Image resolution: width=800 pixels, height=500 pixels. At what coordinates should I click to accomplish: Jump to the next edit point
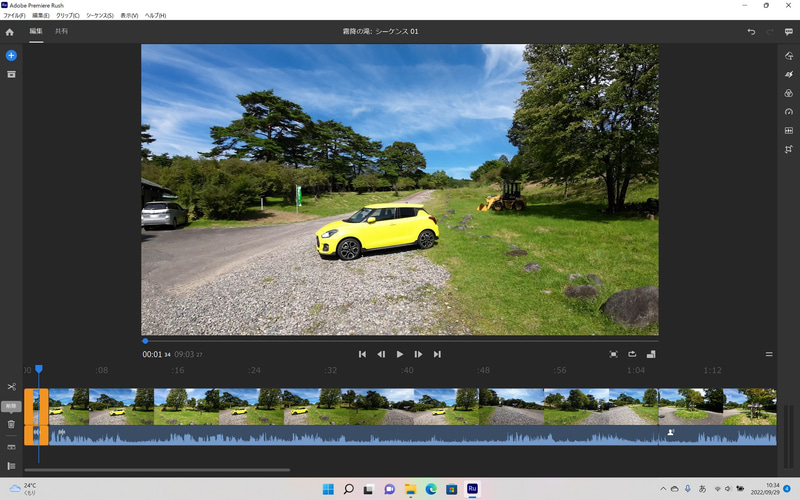coord(437,354)
